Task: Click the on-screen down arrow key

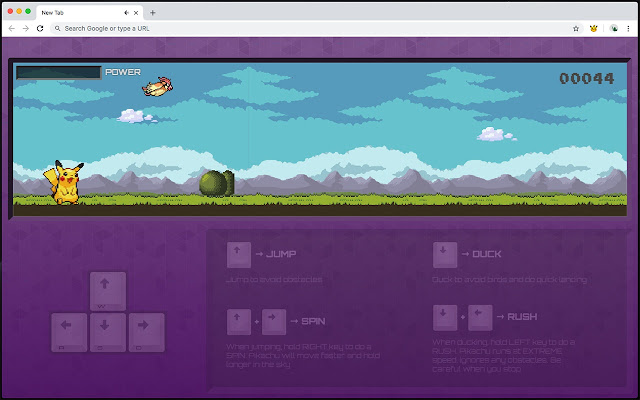Action: click(108, 332)
